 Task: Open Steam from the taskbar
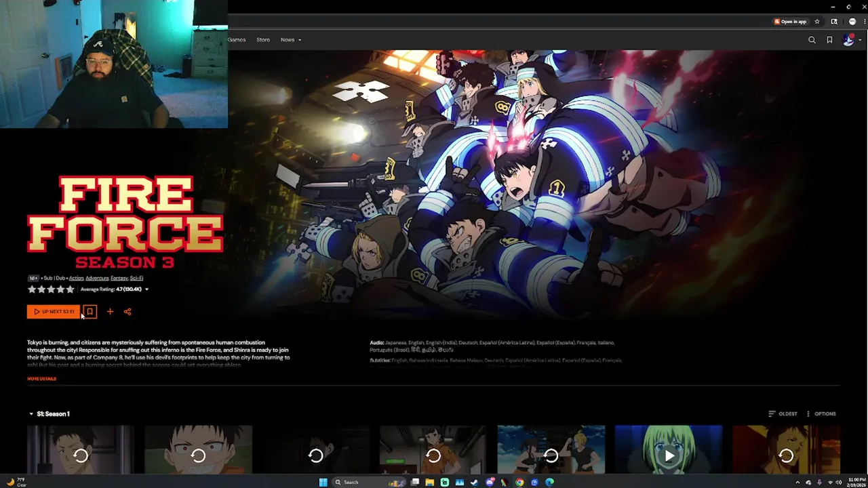475,482
